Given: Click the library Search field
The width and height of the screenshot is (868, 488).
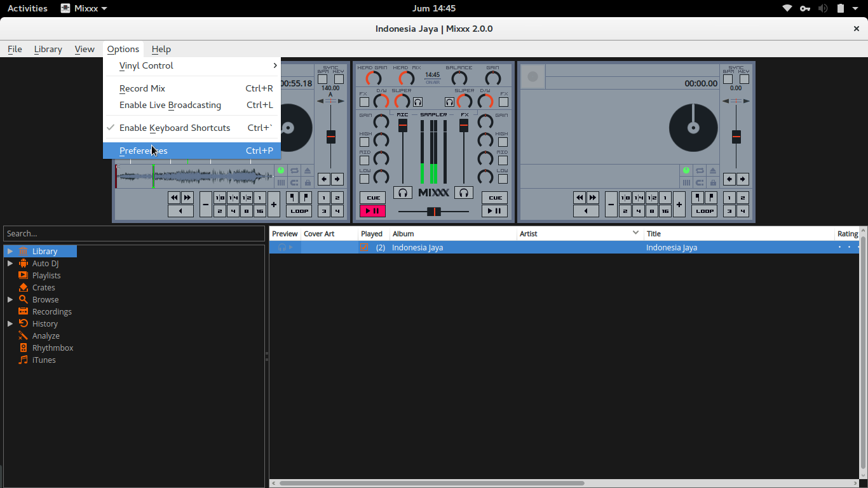Looking at the screenshot, I should click(134, 233).
